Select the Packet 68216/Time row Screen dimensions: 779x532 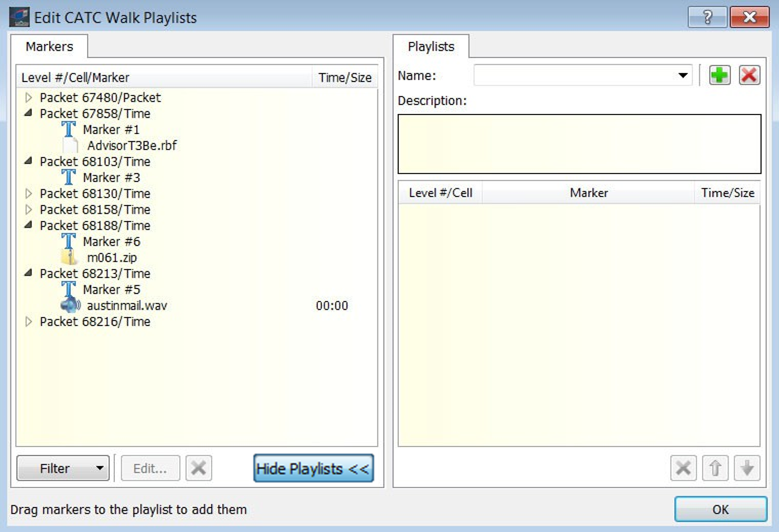95,322
